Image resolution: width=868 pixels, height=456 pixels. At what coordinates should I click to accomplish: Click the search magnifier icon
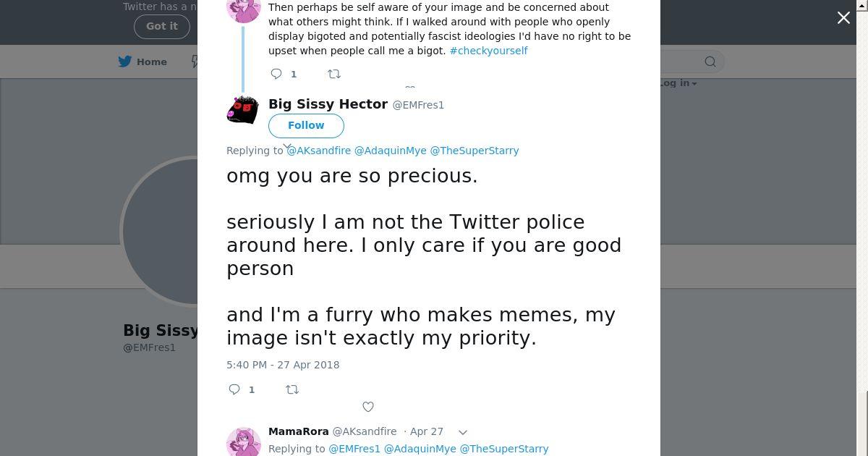tap(710, 62)
